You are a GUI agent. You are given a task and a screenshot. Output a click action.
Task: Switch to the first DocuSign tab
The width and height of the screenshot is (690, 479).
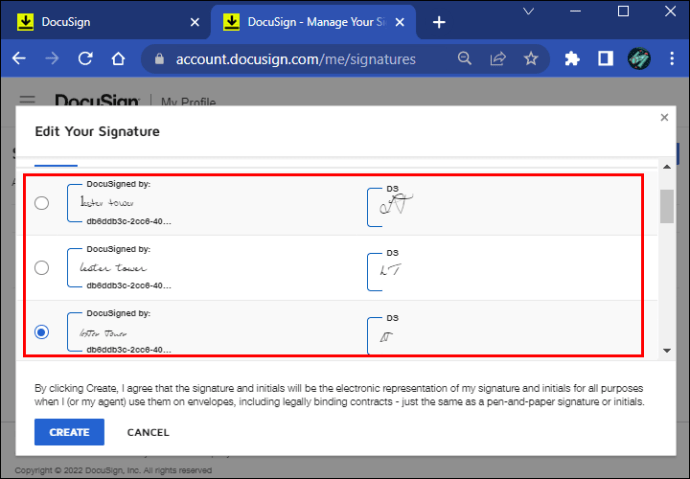106,22
